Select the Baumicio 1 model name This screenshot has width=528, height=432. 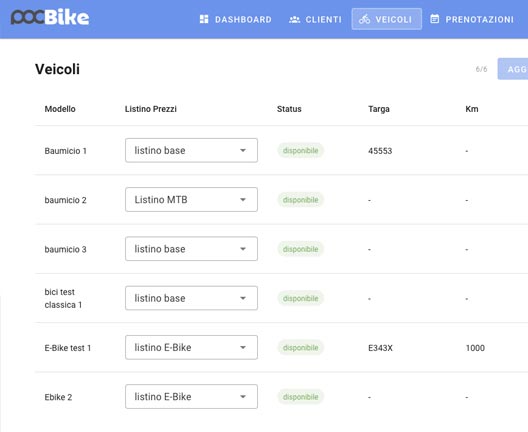coord(66,151)
